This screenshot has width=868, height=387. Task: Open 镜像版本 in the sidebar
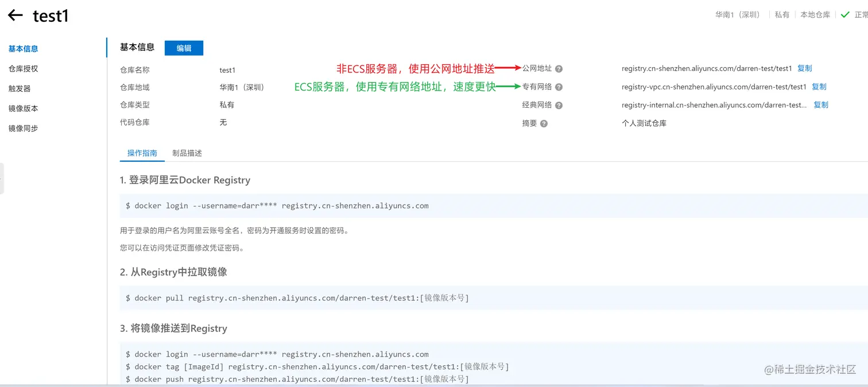tap(23, 108)
